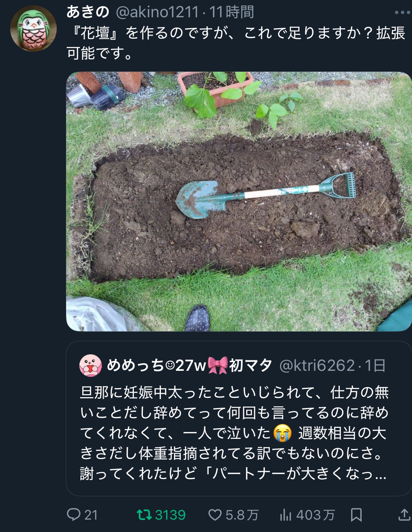
Task: Bookmark this tweet
Action: pos(356,515)
